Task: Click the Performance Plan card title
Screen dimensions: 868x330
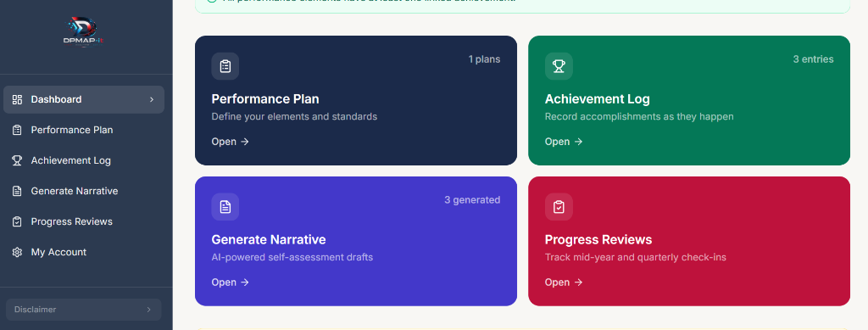Action: pos(265,99)
